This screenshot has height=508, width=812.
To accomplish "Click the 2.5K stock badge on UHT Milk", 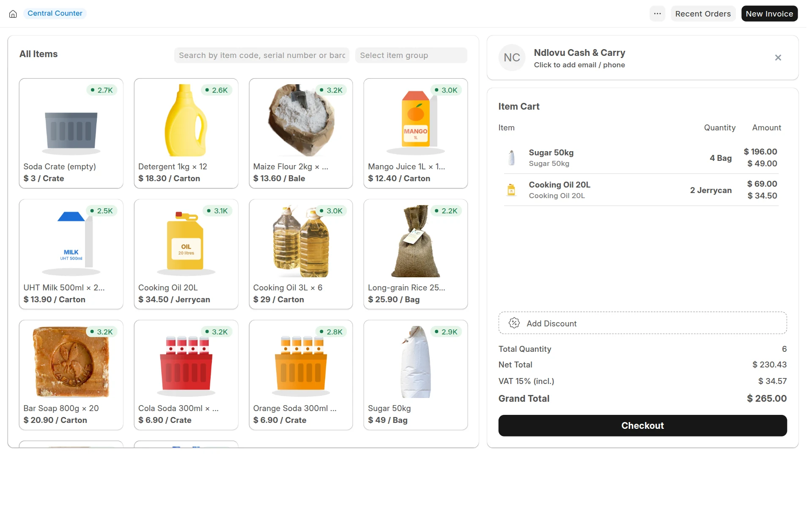I will (101, 211).
